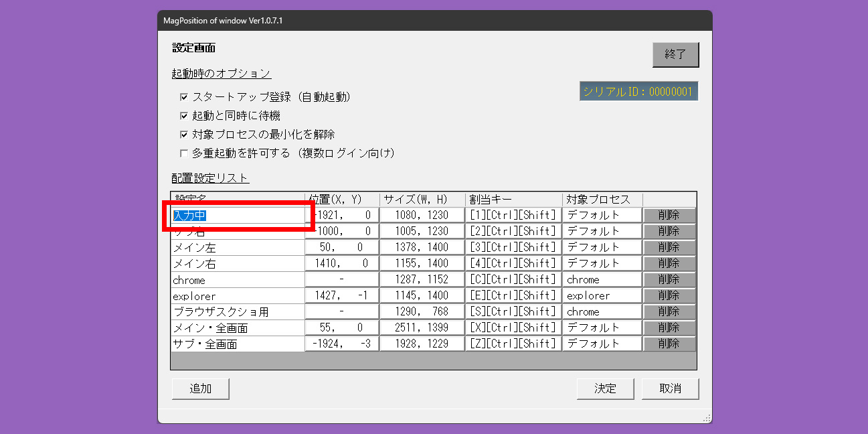Confirm settings with 決定 button
Viewport: 868px width, 434px height.
tap(605, 388)
